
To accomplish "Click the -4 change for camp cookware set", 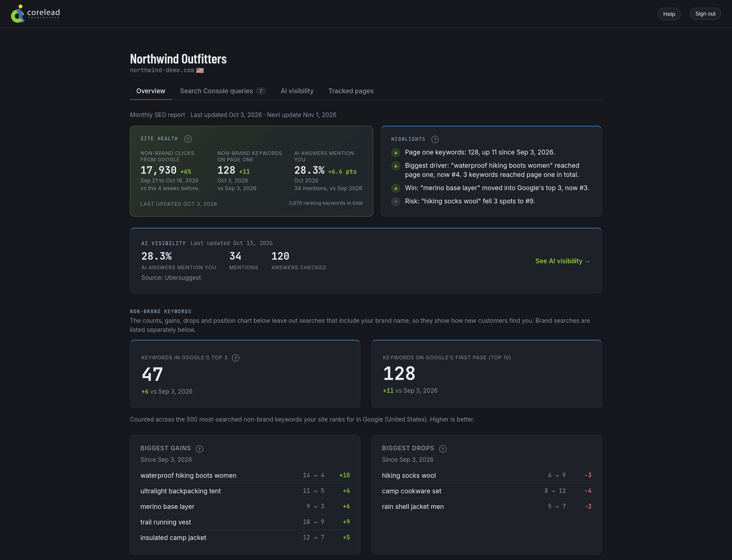I will [x=588, y=491].
